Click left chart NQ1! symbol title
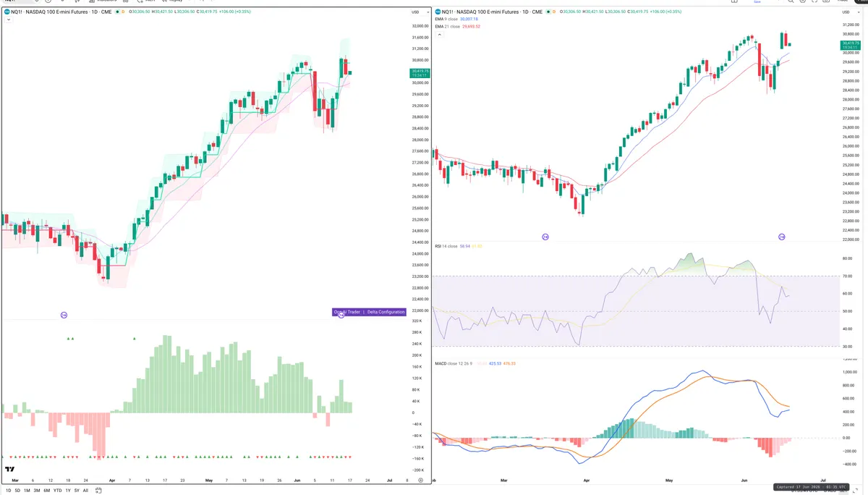The height and width of the screenshot is (495, 868). (x=61, y=12)
